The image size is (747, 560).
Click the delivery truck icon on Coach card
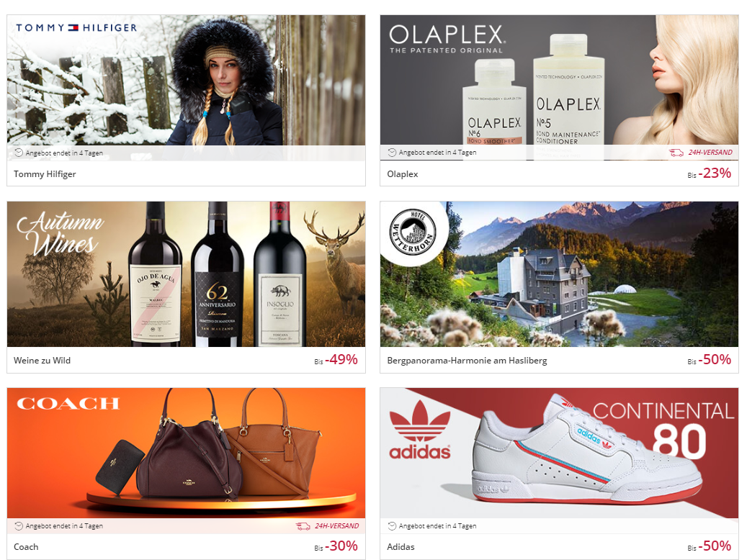coord(303,525)
